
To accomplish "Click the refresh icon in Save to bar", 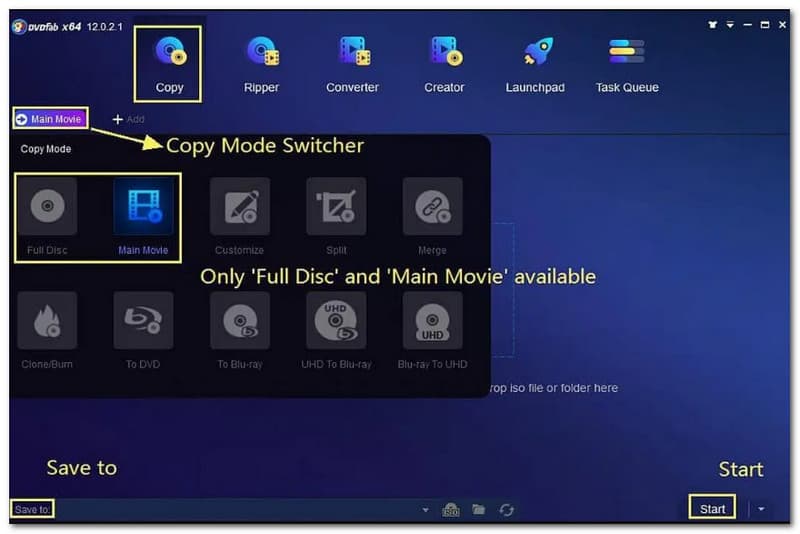I will [x=506, y=510].
